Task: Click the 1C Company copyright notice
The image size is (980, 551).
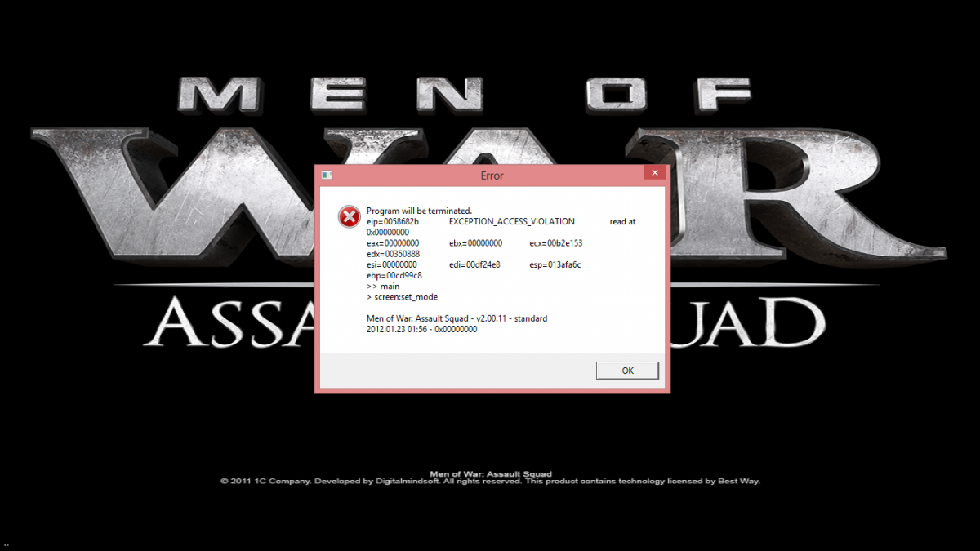Action: [490, 482]
